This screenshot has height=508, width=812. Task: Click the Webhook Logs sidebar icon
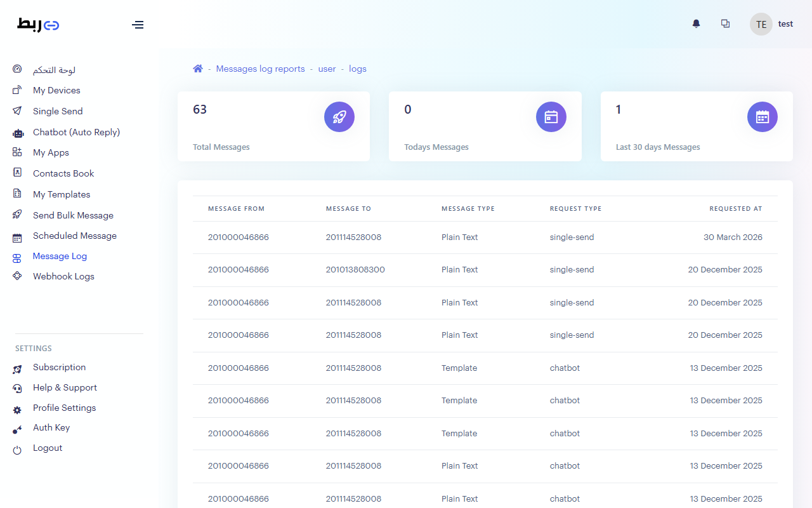tap(18, 276)
